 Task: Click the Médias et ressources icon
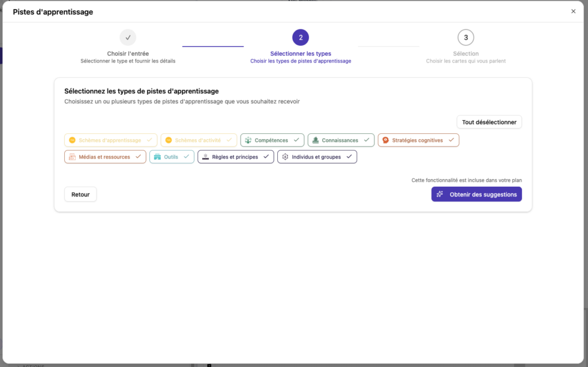pyautogui.click(x=72, y=157)
